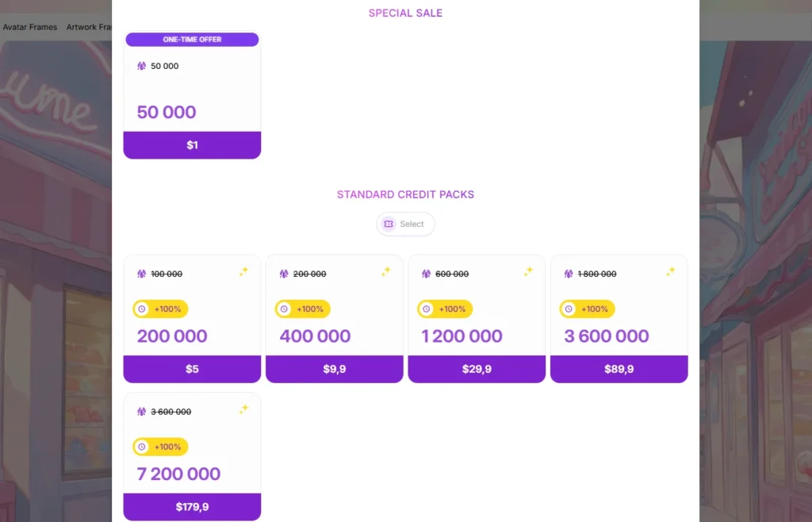Image resolution: width=812 pixels, height=522 pixels.
Task: Click the credit icon beside 50 000
Action: point(141,66)
